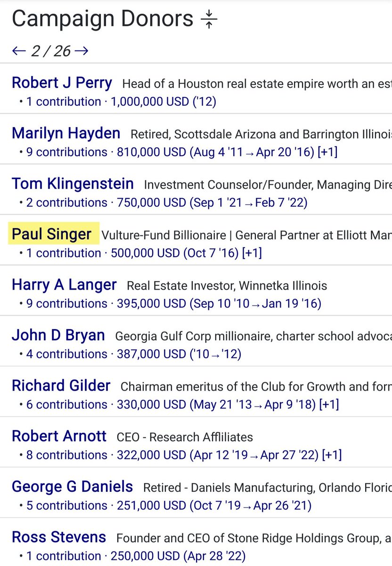Open Ross Stevens donor profile
The width and height of the screenshot is (392, 566).
59,537
